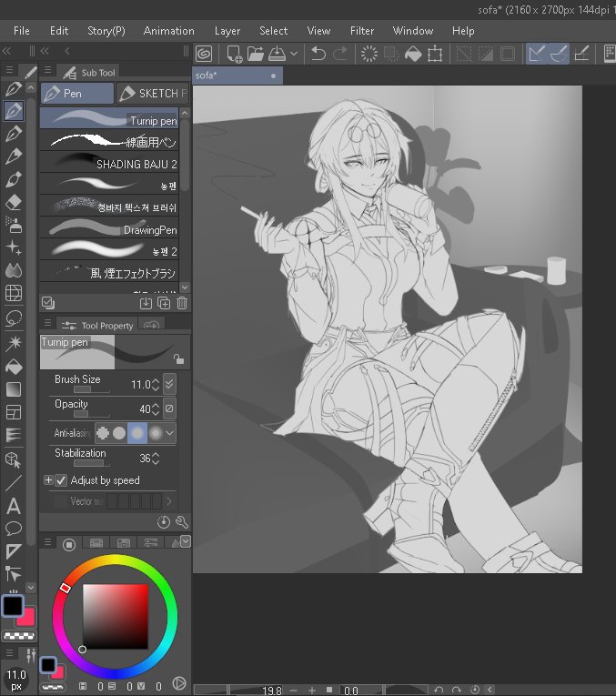Open the Tool Property panel hamburger menu
616x696 pixels.
47,323
